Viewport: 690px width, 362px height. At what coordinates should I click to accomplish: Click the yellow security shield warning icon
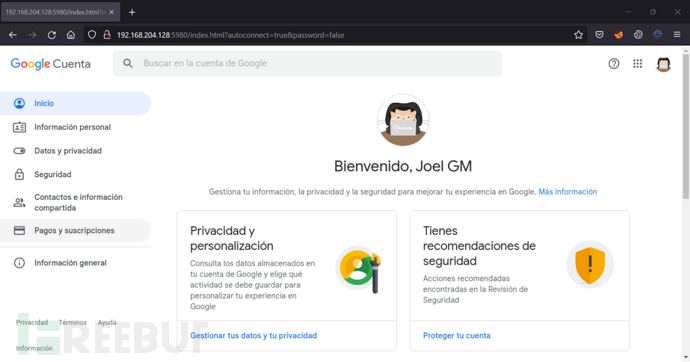click(x=590, y=264)
